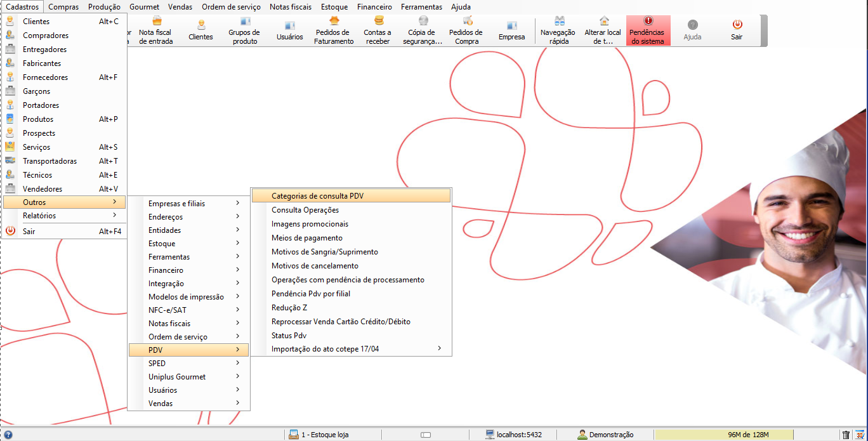
Task: Expand the Endereços submenu
Action: [x=189, y=217]
